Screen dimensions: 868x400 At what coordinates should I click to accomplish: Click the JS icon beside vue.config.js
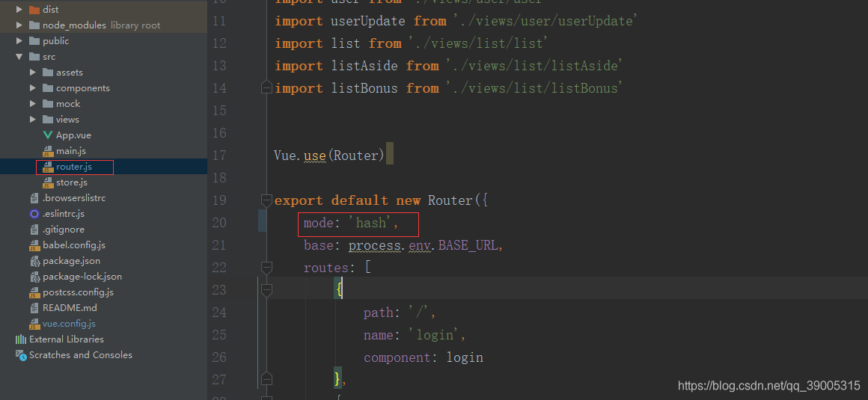pos(34,324)
